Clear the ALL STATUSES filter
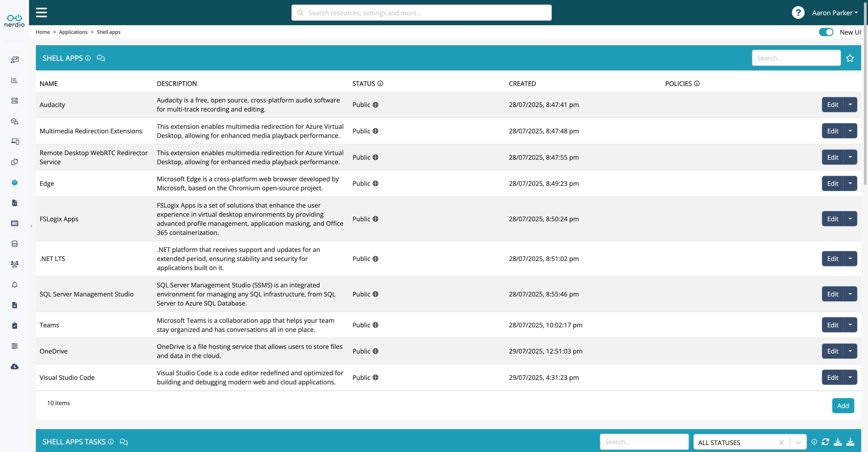Screen dimensions: 868x452 point(781,442)
